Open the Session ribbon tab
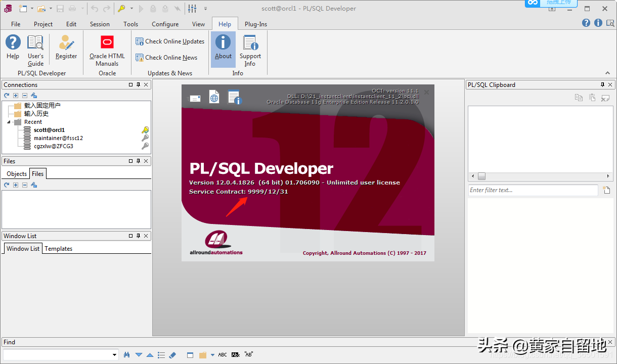Screen dimensions: 617x364 [100, 24]
